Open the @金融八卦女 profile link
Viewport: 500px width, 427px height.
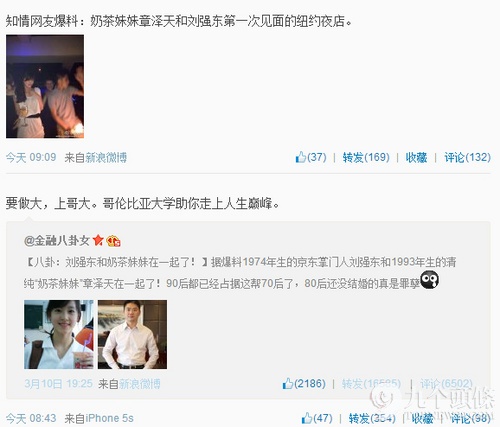[x=57, y=240]
